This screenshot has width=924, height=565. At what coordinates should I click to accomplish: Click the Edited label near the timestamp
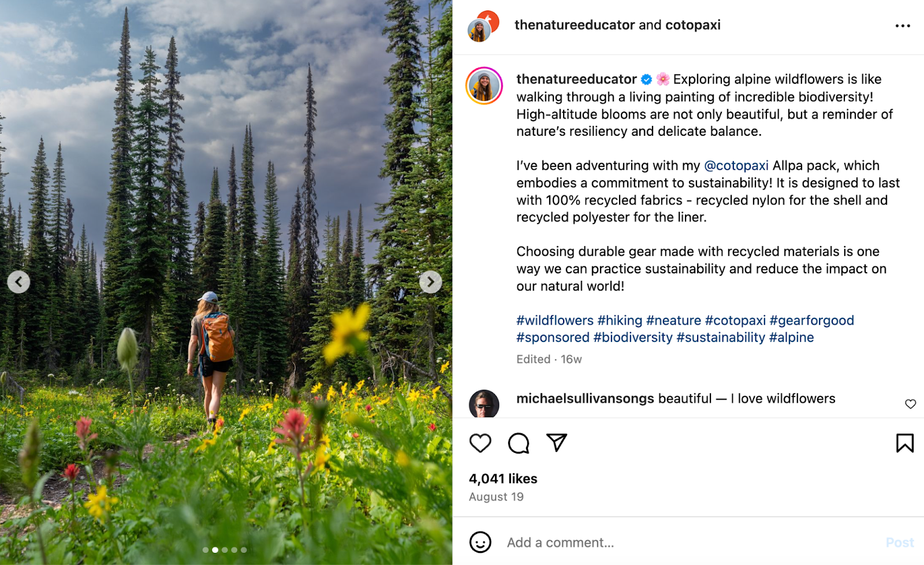[534, 359]
